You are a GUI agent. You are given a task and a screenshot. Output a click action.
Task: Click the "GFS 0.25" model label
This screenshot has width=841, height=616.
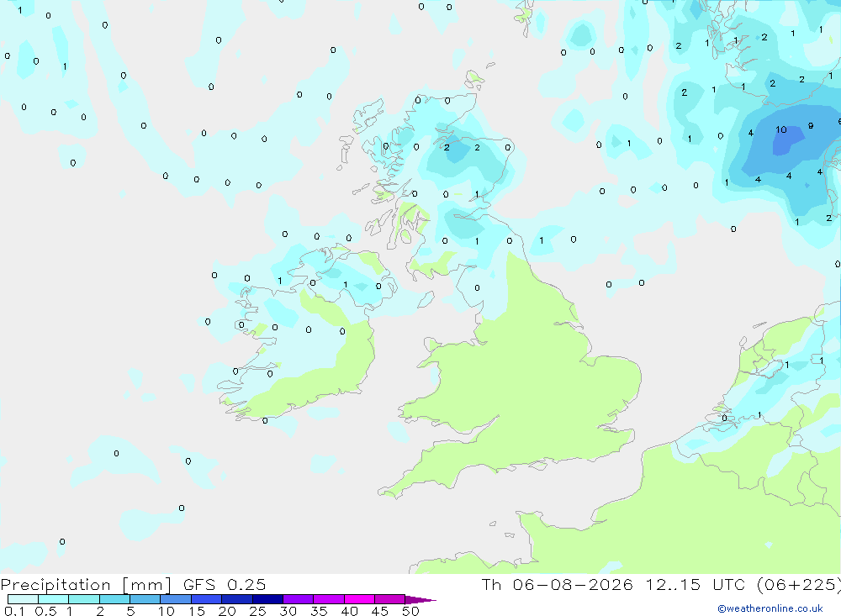coord(225,585)
